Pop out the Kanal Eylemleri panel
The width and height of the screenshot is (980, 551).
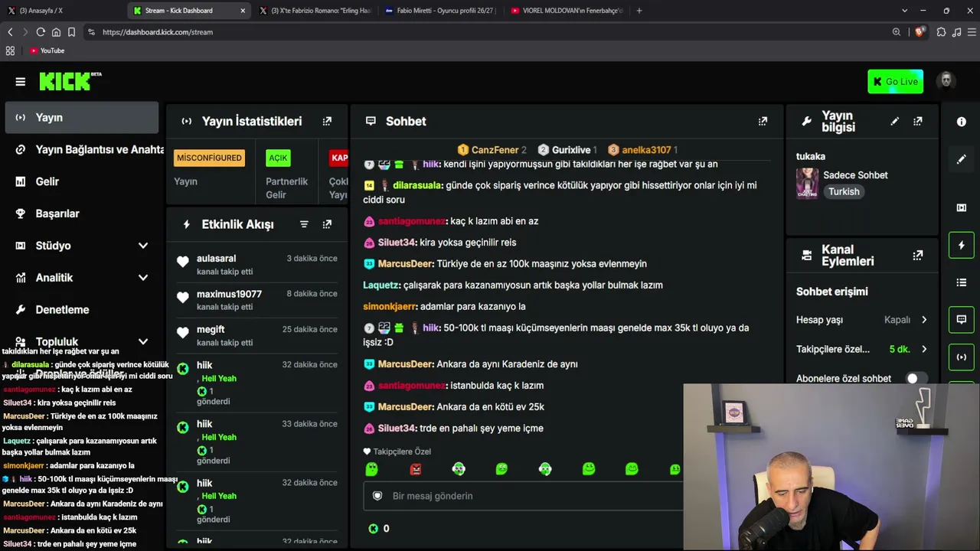click(x=917, y=256)
